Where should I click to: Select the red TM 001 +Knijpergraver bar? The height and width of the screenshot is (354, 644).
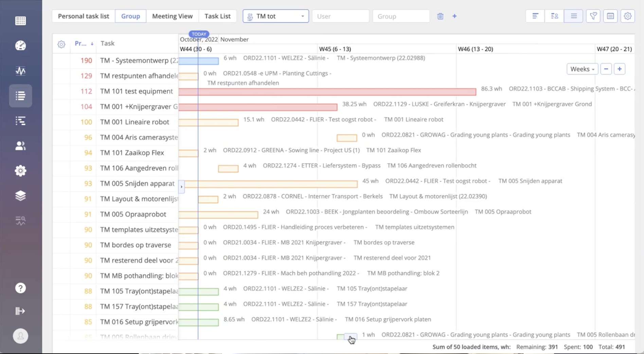[258, 107]
